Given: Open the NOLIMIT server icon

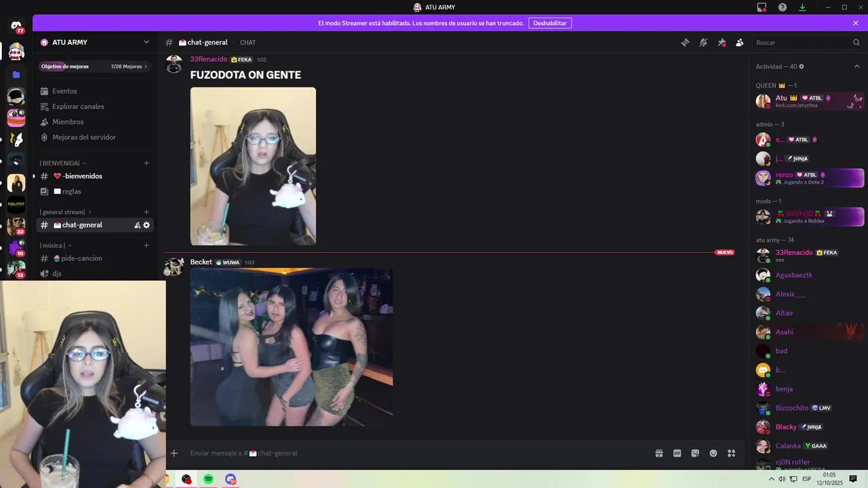Looking at the screenshot, I should click(x=16, y=205).
